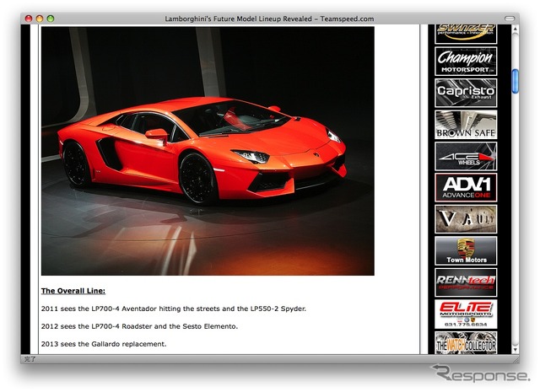Click the status bar text 完了
540x392 pixels.
point(30,359)
